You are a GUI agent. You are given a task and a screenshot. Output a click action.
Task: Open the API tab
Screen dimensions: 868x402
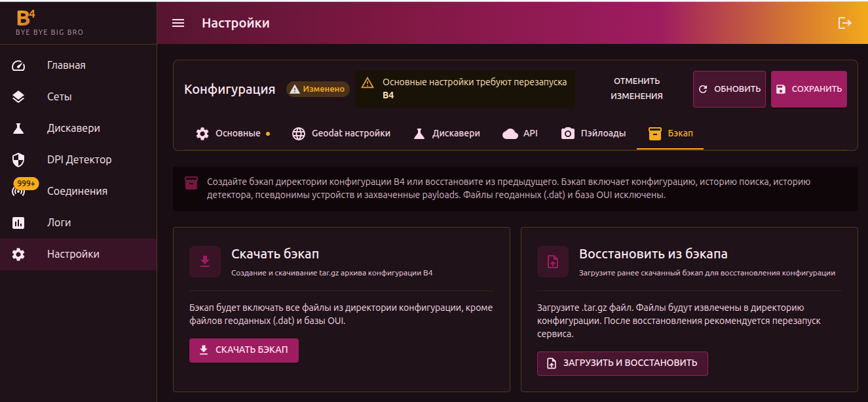520,134
